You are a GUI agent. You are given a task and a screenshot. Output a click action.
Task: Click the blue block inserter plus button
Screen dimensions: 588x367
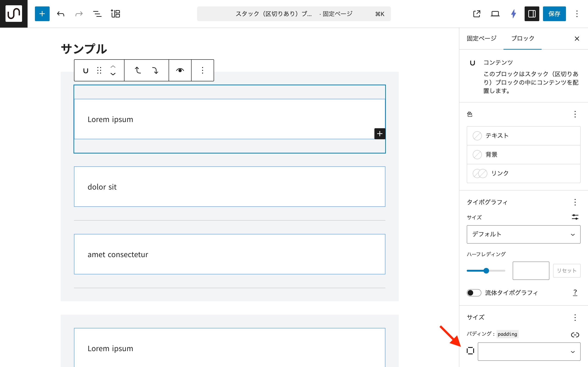point(42,14)
